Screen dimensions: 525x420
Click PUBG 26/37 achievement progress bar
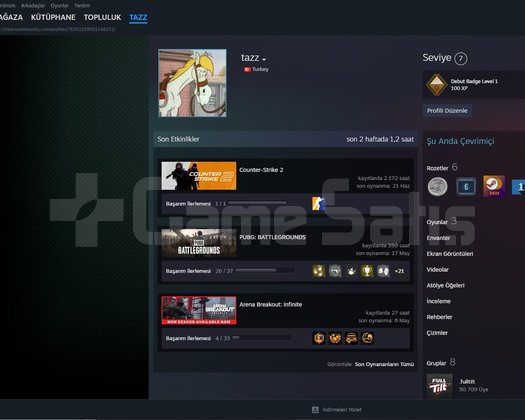click(x=265, y=270)
